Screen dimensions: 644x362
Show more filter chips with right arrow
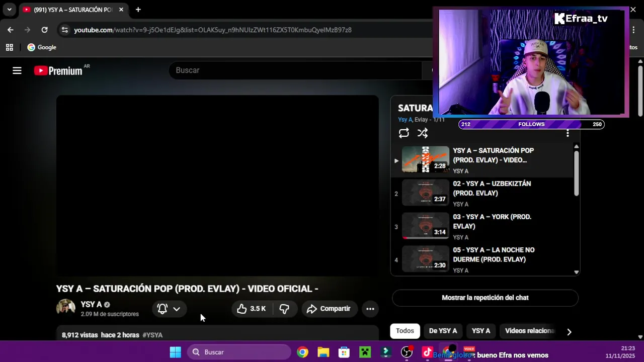point(569,332)
